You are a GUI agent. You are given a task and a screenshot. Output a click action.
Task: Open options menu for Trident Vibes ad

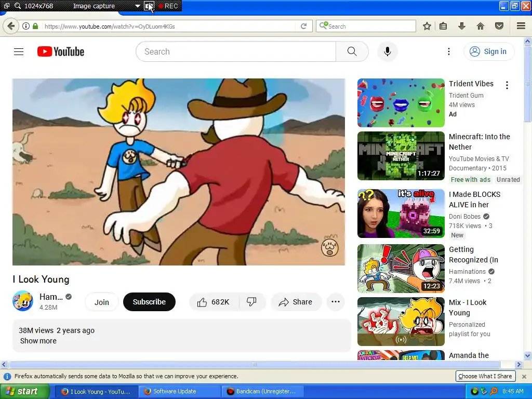pos(507,85)
